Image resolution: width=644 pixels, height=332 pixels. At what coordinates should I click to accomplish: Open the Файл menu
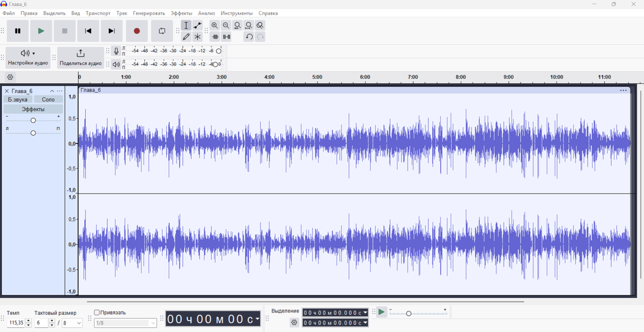tap(9, 13)
